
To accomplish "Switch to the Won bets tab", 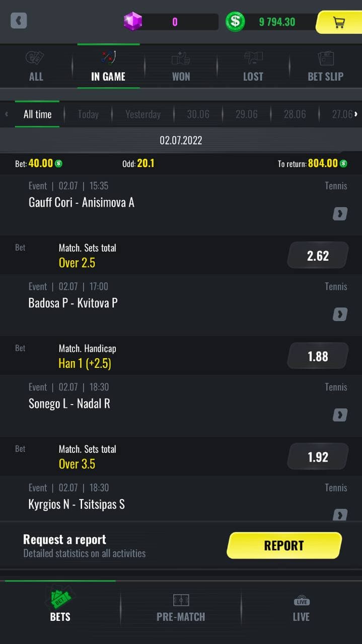I will (x=181, y=66).
